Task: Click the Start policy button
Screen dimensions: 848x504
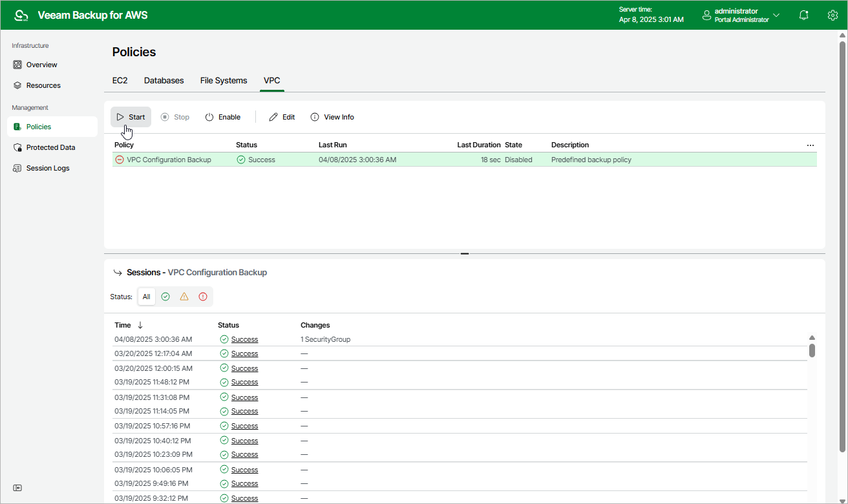Action: pyautogui.click(x=131, y=117)
